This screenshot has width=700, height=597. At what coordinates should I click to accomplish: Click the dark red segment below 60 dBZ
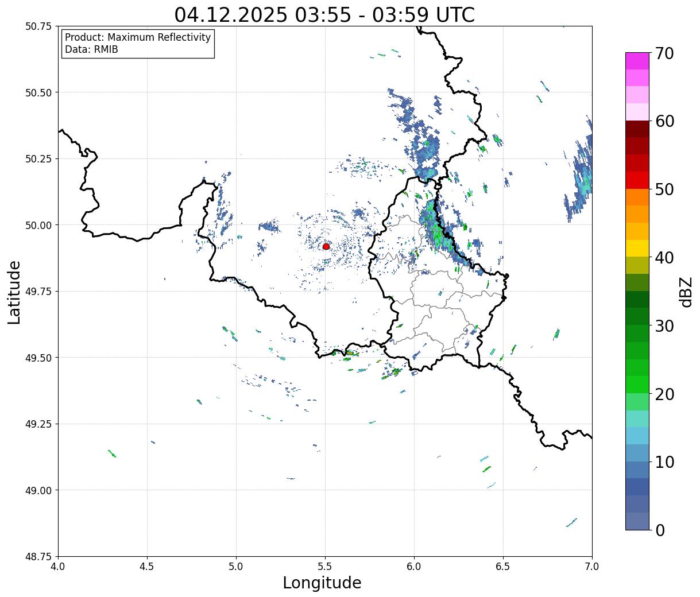[x=637, y=129]
